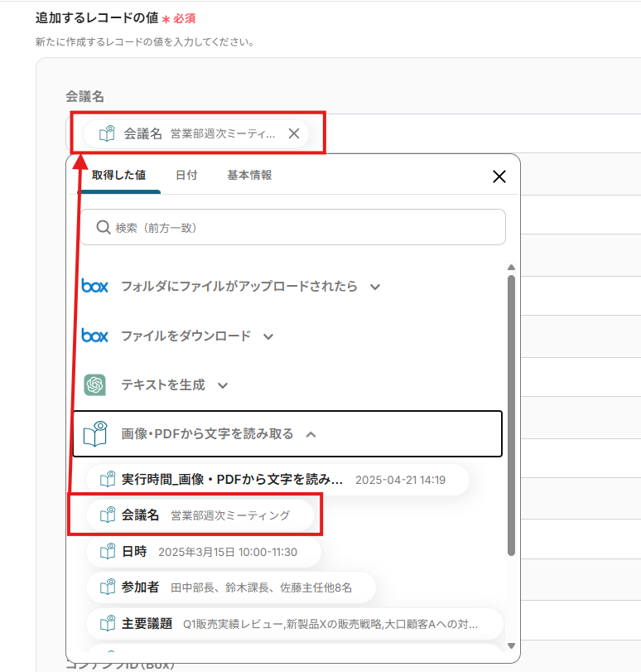Open the 日付 tab
This screenshot has width=641, height=672.
click(186, 176)
